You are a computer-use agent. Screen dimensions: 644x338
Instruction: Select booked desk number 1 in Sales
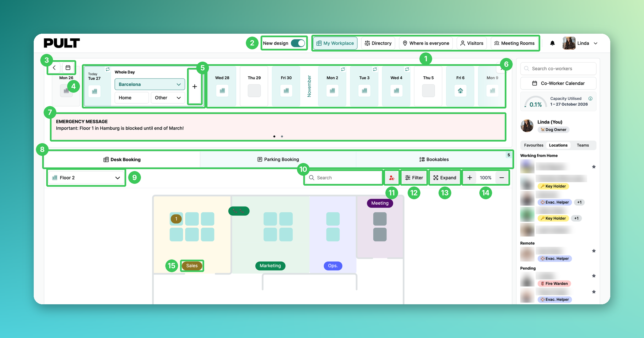pos(176,219)
